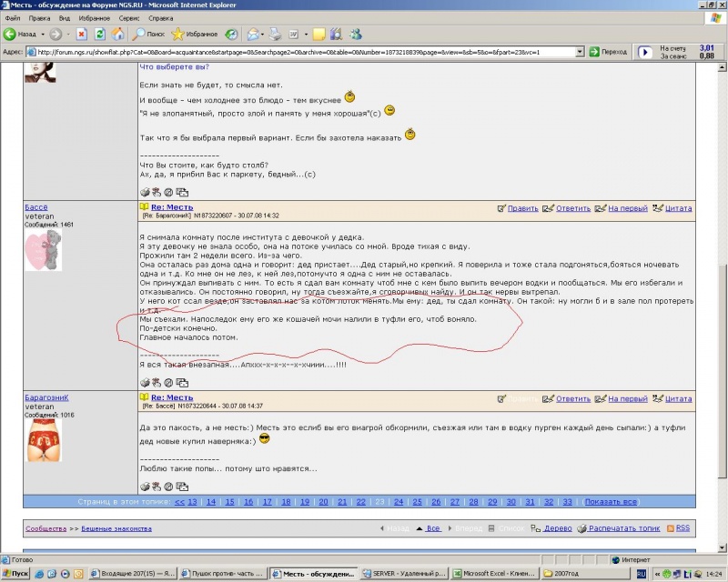This screenshot has width=728, height=582.
Task: Click Показать все pages link
Action: [611, 501]
